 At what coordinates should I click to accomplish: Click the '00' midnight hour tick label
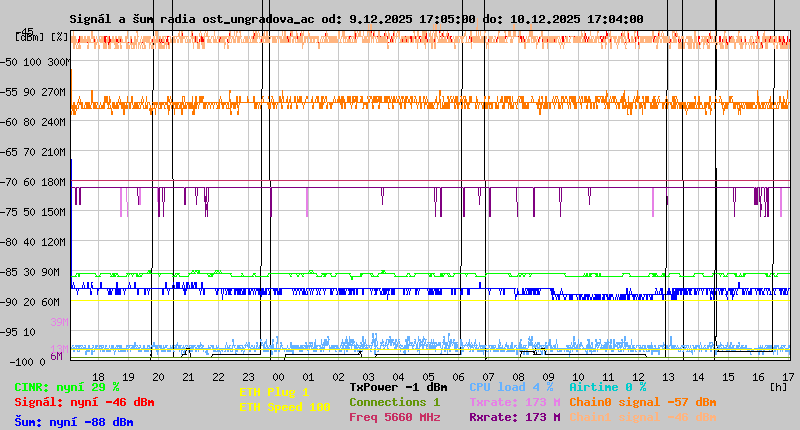[x=278, y=377]
